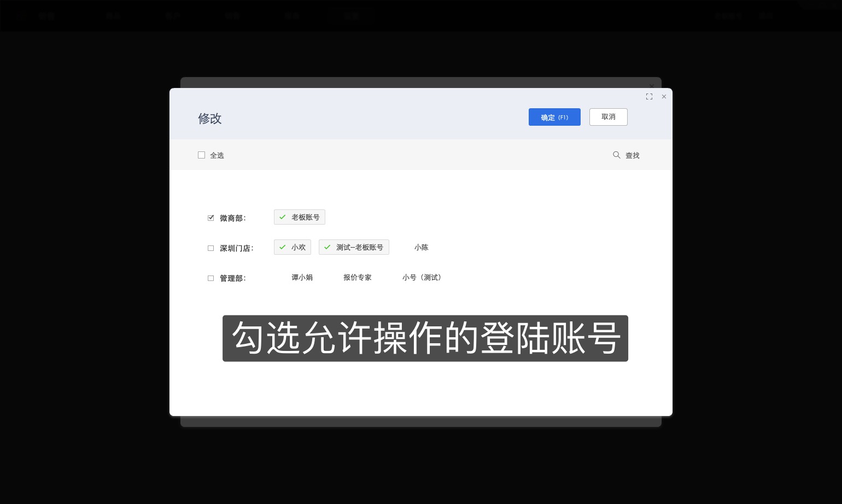Close the 修改 dialog with X icon
842x504 pixels.
664,97
